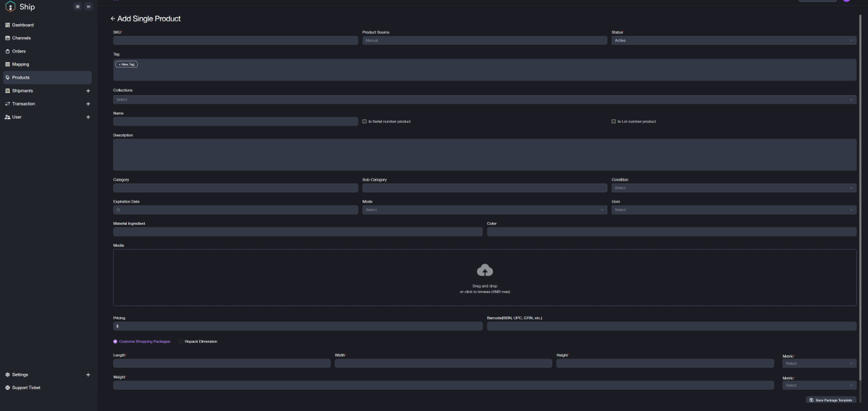Click the back arrow beside Add Single Product
Screen dimensions: 868x411
pos(113,19)
